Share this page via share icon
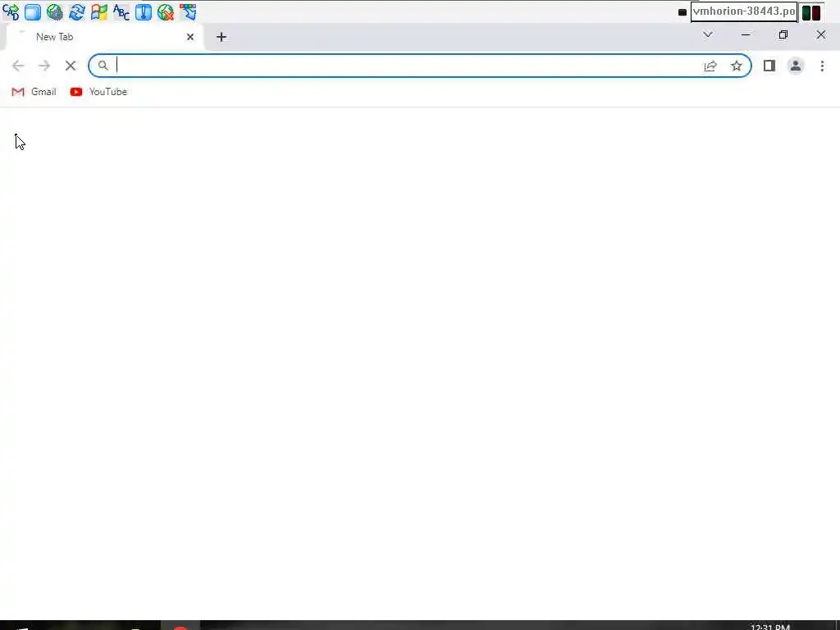Viewport: 840px width, 630px height. coord(710,66)
